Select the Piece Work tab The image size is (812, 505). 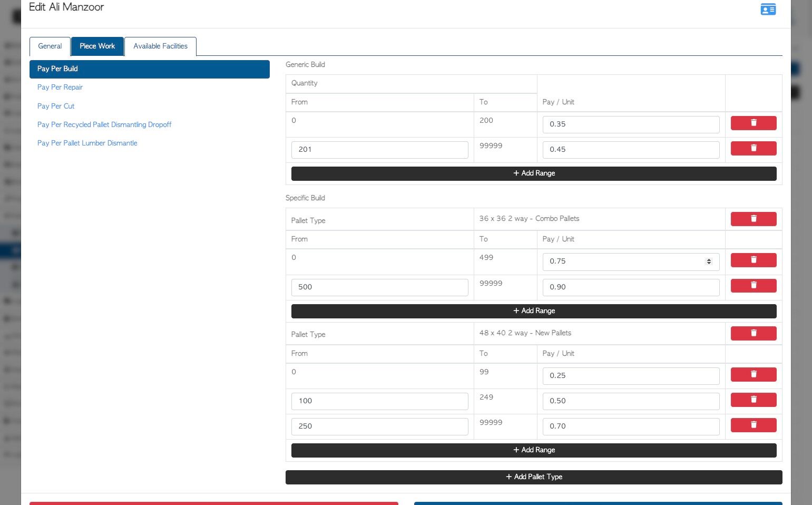(x=97, y=46)
